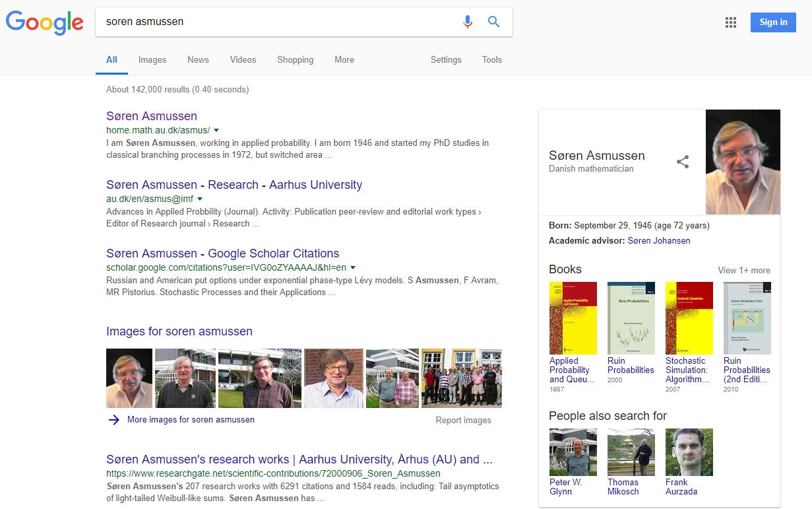812x509 pixels.
Task: Click the magnifier search icon
Action: coord(493,22)
